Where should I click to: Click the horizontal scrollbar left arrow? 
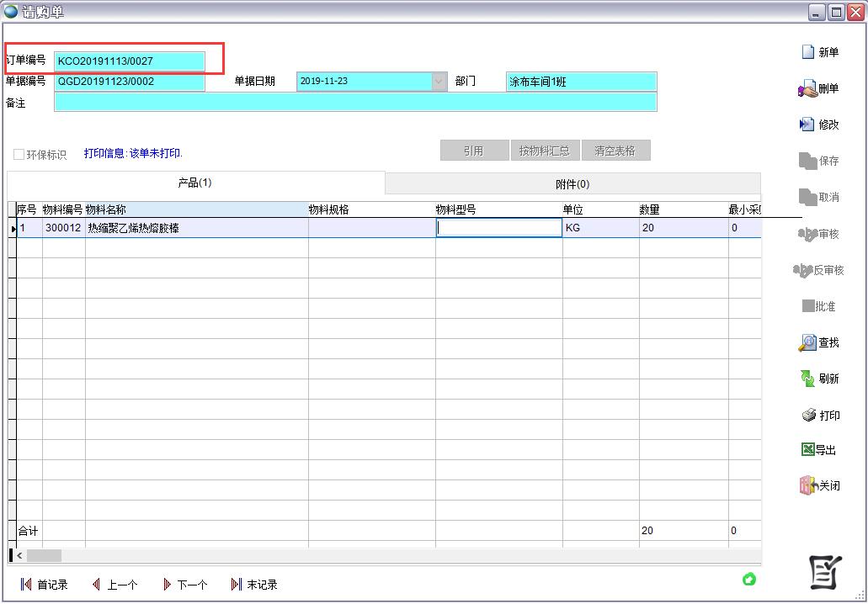point(19,555)
